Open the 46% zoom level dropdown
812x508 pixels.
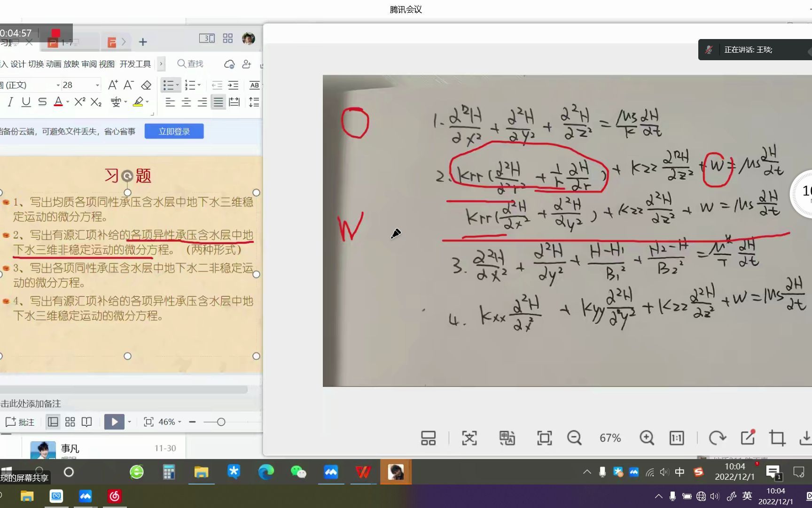point(170,422)
